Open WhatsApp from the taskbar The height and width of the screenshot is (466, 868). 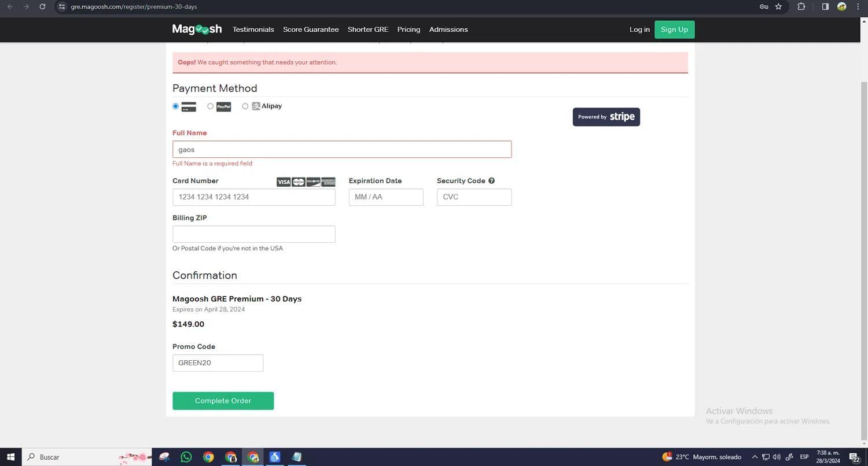[x=186, y=457]
